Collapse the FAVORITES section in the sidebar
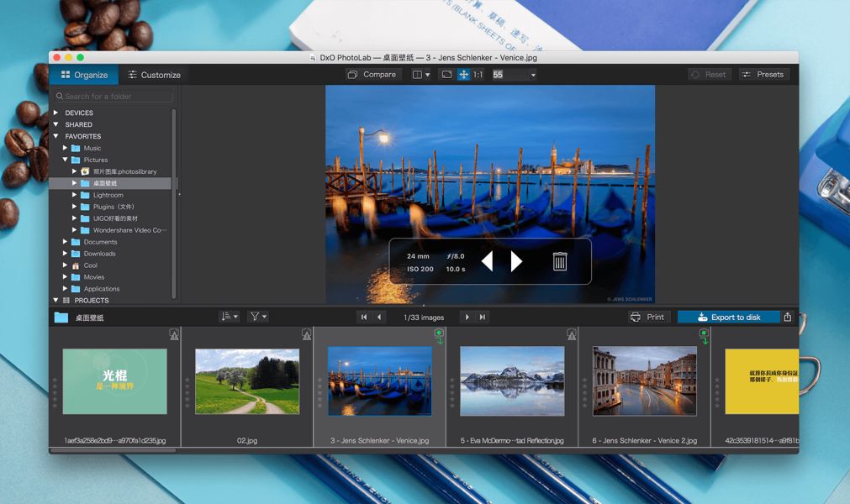The height and width of the screenshot is (504, 850). coord(55,136)
